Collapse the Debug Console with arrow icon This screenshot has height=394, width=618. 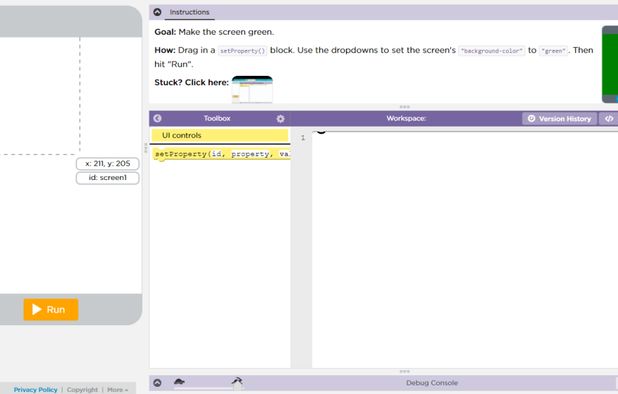[157, 383]
